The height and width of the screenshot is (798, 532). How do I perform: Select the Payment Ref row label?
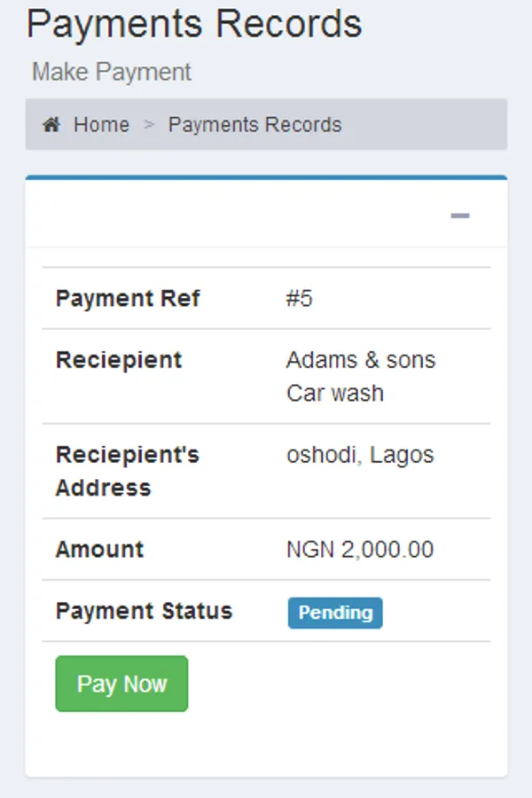point(128,298)
